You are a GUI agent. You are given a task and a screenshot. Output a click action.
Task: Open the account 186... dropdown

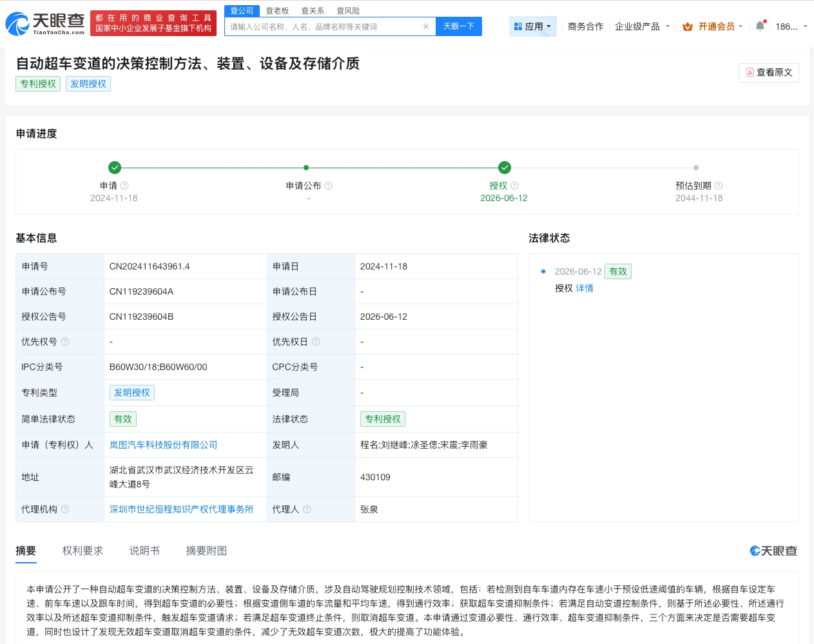tap(791, 26)
